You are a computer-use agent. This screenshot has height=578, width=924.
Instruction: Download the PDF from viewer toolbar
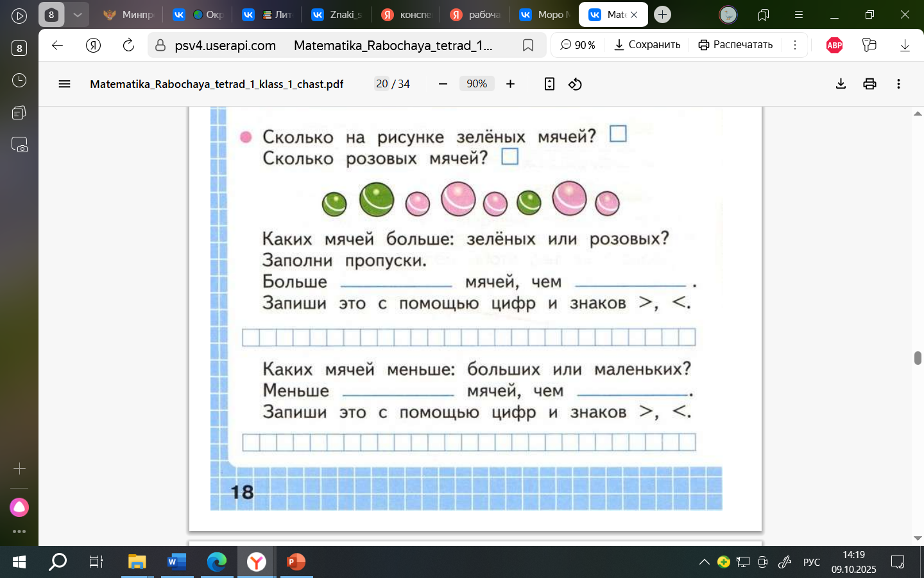[841, 84]
